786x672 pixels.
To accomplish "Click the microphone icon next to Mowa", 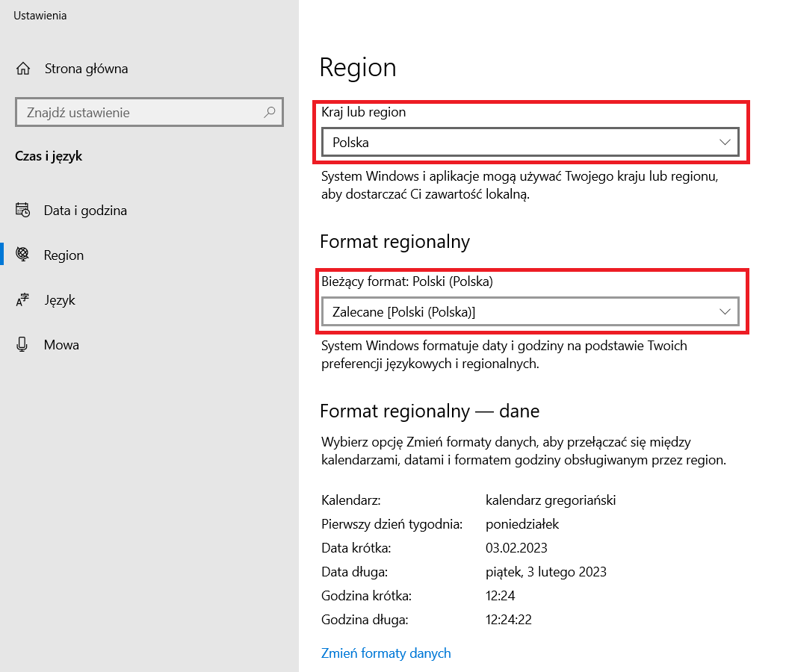I will tap(22, 344).
